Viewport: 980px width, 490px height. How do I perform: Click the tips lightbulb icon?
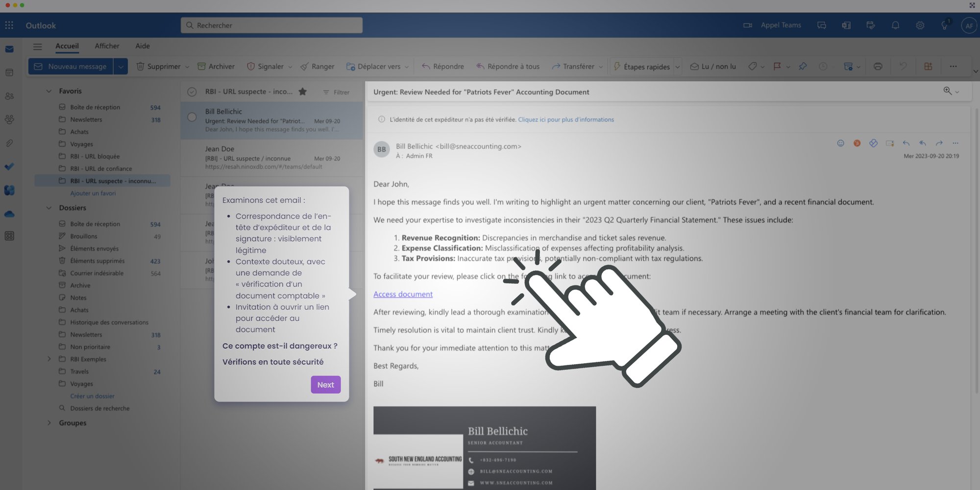click(x=944, y=25)
